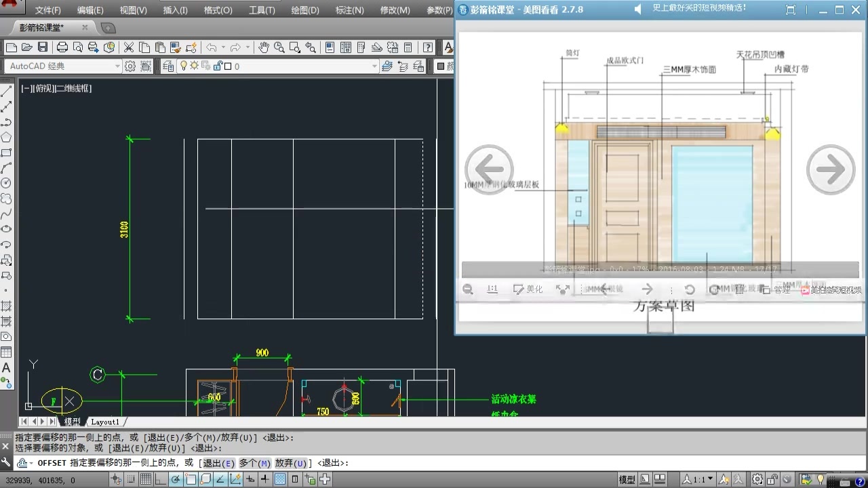Open the Layer Properties Manager icon
The width and height of the screenshot is (868, 488).
point(168,66)
